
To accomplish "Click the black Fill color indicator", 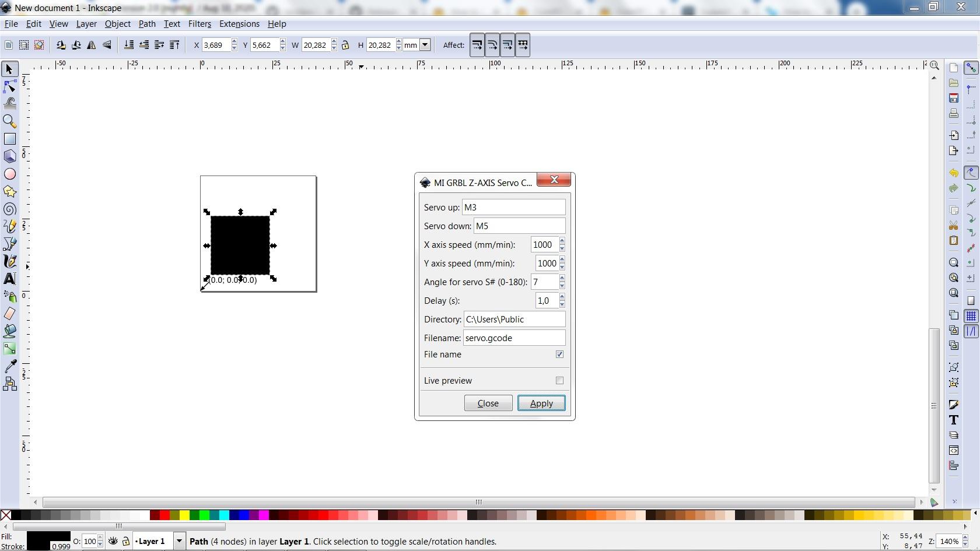I will (x=48, y=537).
